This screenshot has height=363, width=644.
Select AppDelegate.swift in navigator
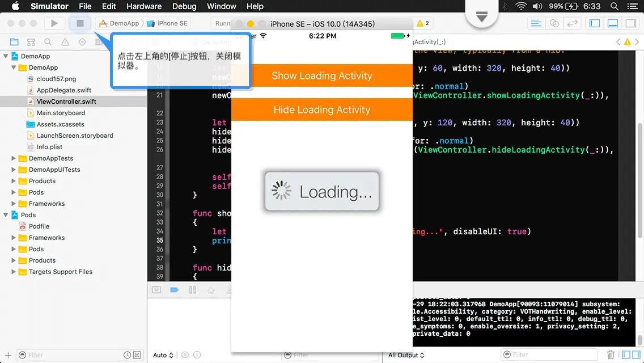coord(63,90)
